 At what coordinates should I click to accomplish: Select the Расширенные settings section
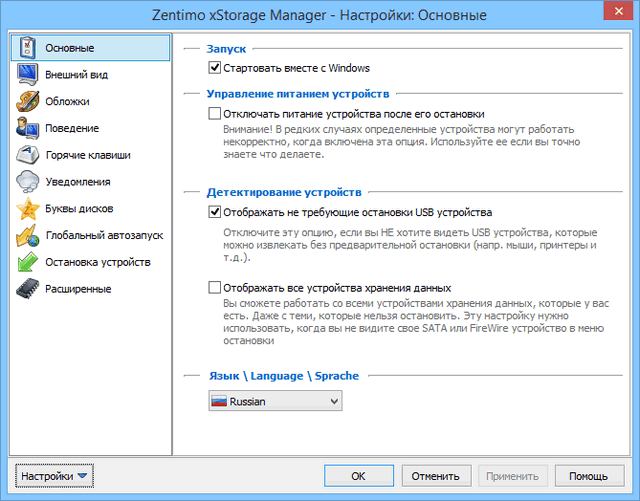click(x=78, y=289)
